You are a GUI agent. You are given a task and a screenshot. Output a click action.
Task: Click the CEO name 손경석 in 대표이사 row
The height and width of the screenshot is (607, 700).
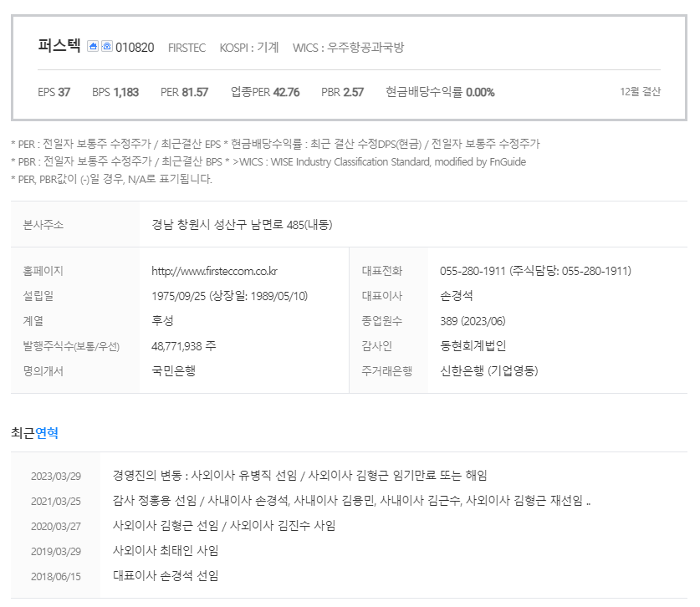(457, 296)
